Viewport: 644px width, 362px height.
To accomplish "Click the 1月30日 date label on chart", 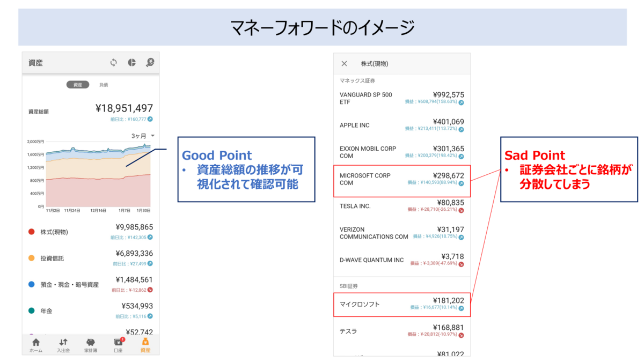I will 143,211.
